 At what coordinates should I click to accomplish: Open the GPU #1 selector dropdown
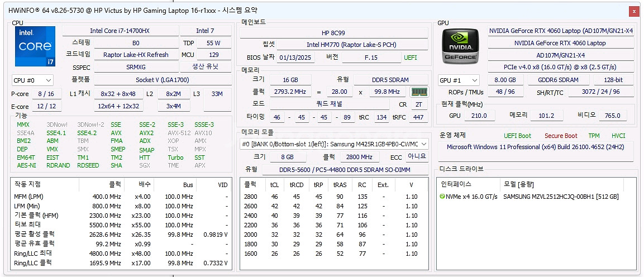[x=459, y=80]
